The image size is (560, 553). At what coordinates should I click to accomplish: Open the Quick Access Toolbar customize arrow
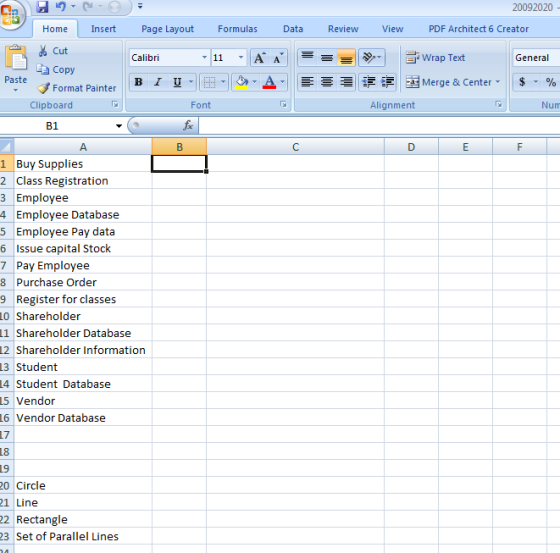click(140, 6)
